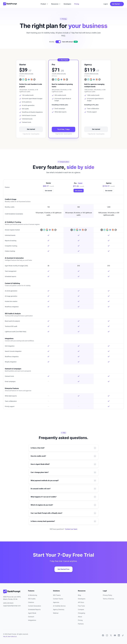Open the Resources dropdown in navbar

tap(56, 4)
